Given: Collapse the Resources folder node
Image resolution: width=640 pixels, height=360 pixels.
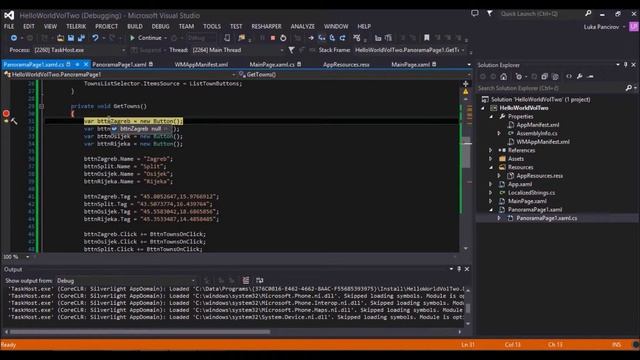Looking at the screenshot, I should tap(491, 167).
